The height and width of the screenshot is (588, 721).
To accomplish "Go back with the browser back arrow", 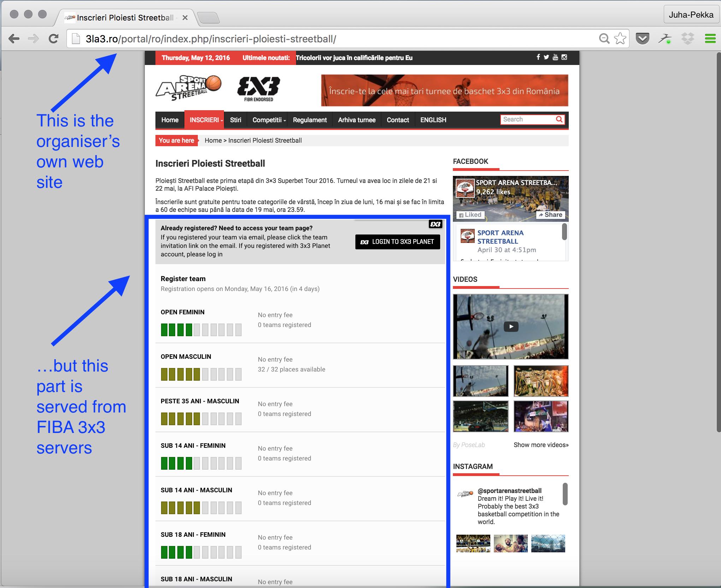I will tap(14, 38).
